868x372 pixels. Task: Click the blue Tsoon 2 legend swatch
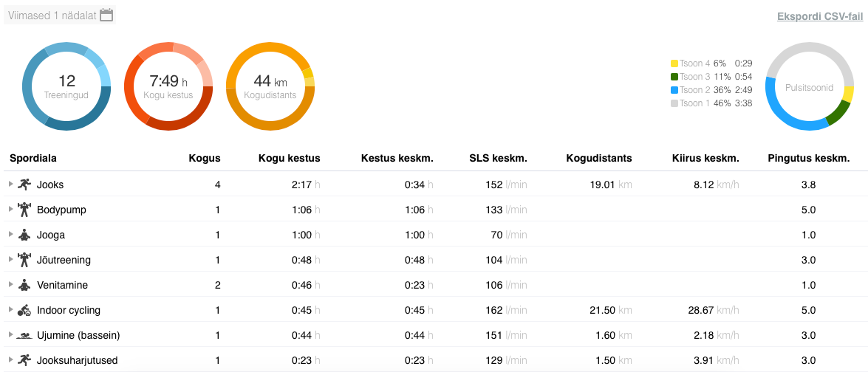tap(674, 90)
